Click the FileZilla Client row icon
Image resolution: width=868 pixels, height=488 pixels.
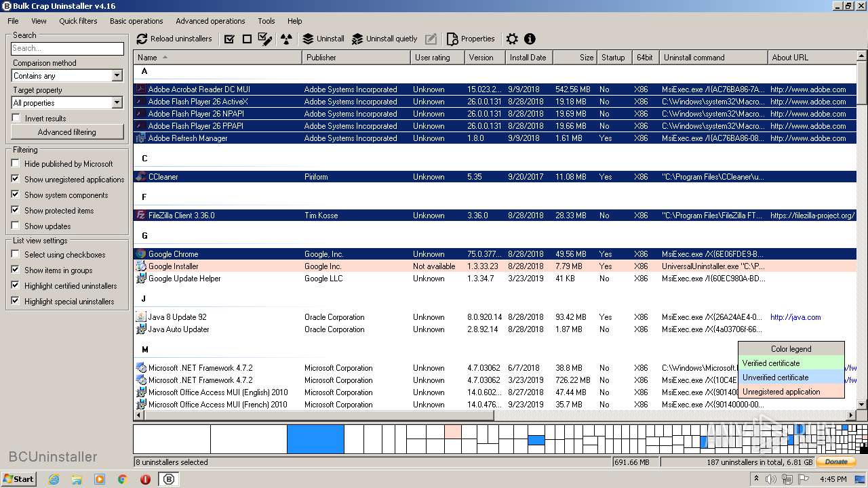point(141,216)
